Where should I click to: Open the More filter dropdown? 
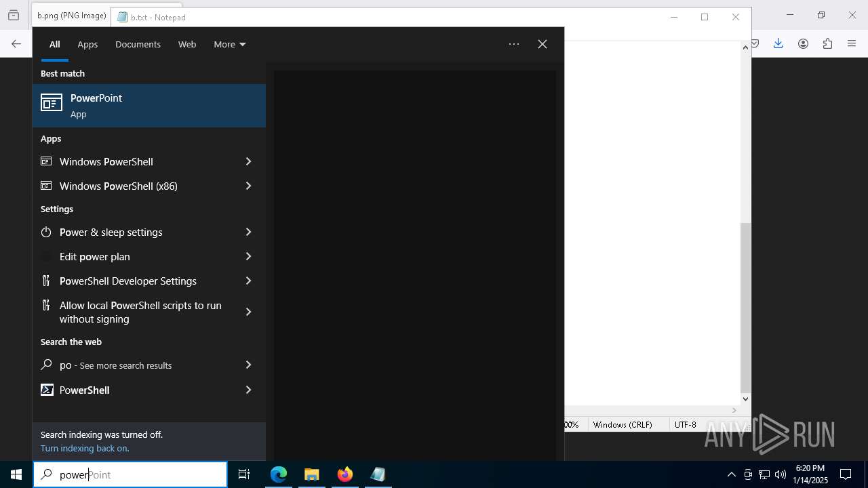[230, 44]
